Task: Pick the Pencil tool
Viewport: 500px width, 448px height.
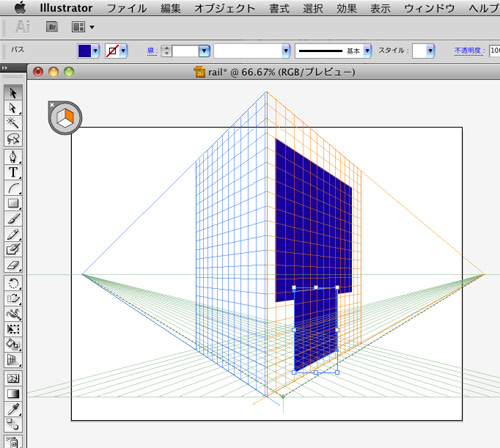Action: coord(13,234)
